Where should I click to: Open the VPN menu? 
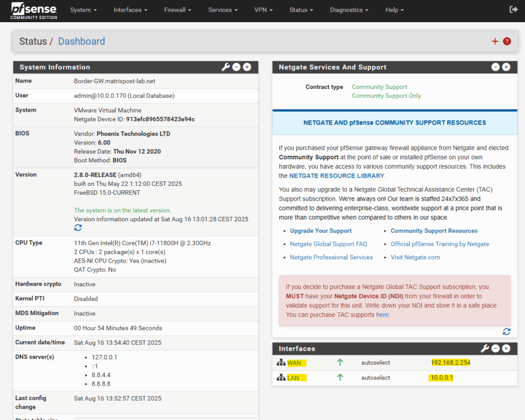coord(264,10)
